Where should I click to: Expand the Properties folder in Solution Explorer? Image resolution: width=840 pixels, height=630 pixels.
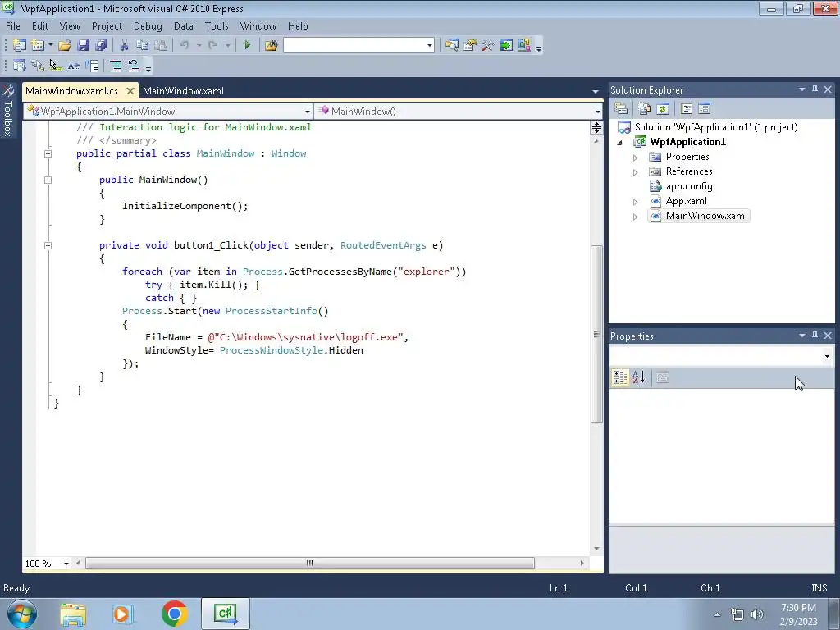click(x=636, y=157)
